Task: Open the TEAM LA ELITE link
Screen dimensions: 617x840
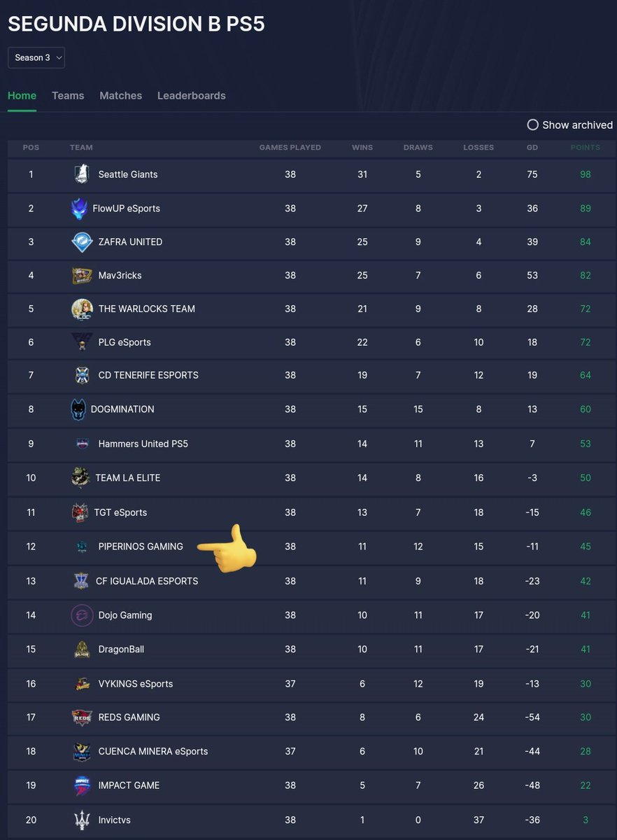Action: tap(127, 477)
